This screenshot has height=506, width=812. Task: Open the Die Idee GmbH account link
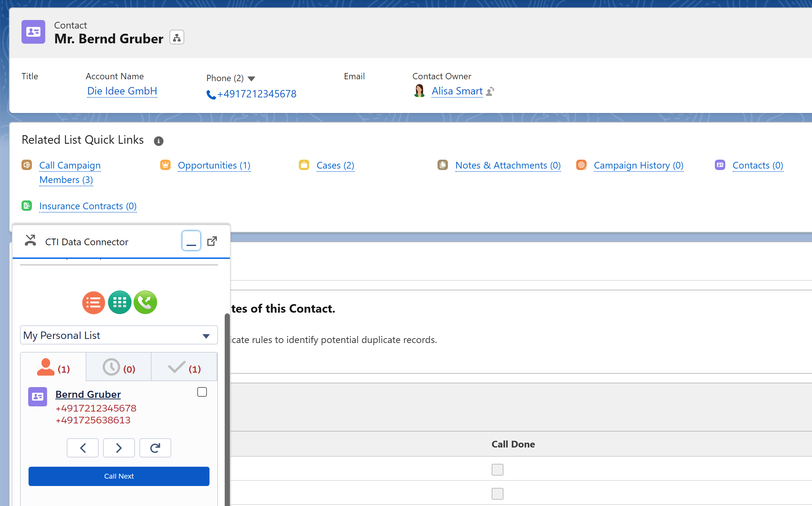pyautogui.click(x=122, y=91)
